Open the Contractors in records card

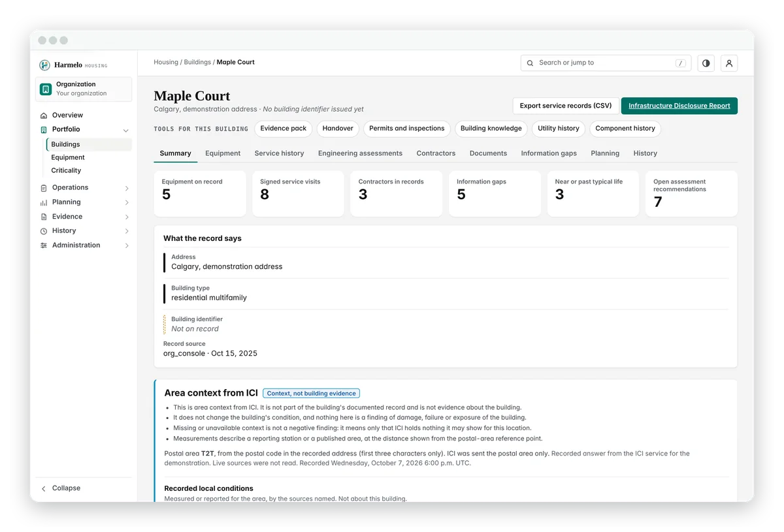click(397, 194)
